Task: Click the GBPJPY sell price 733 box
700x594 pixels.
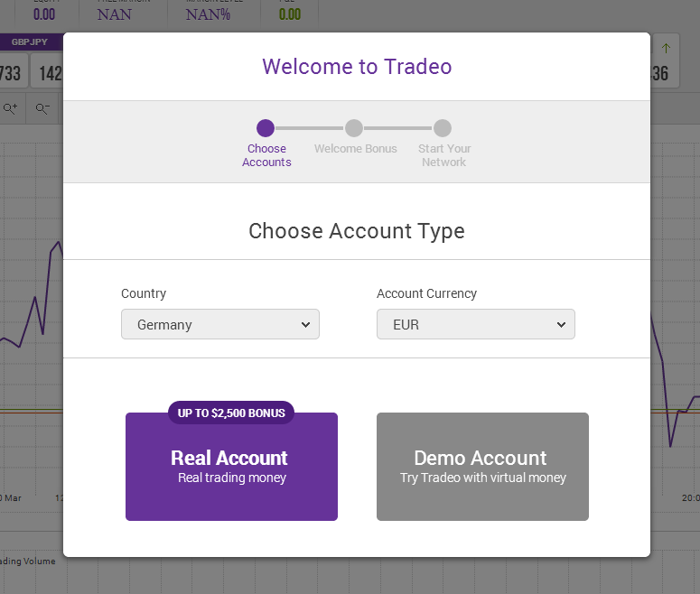Action: click(x=13, y=73)
